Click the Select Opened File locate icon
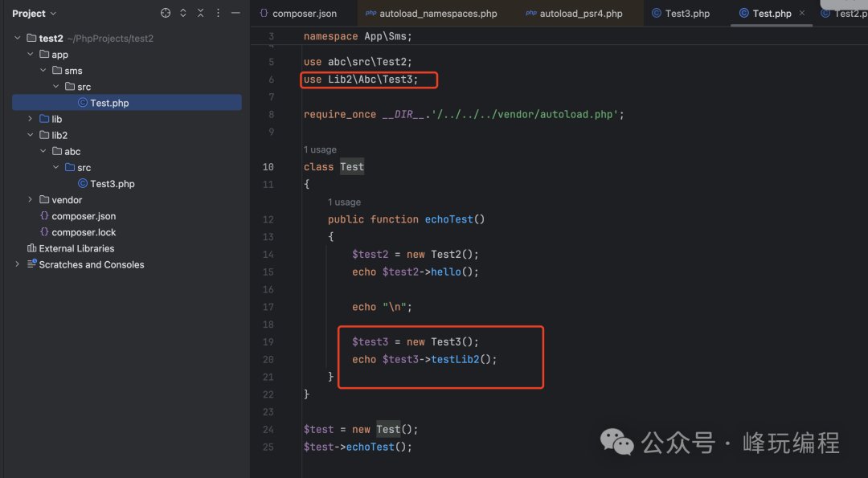 (x=166, y=13)
